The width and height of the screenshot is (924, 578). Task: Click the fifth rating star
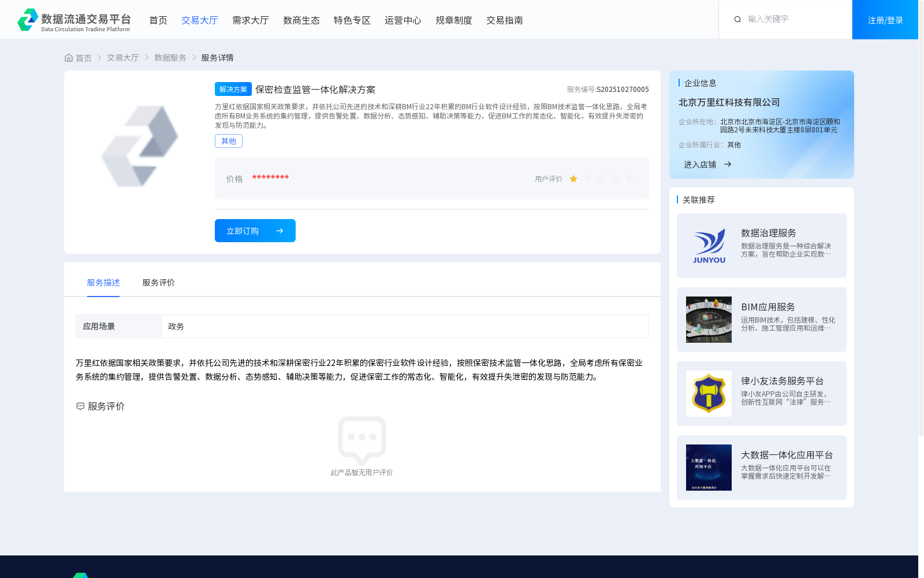(629, 179)
